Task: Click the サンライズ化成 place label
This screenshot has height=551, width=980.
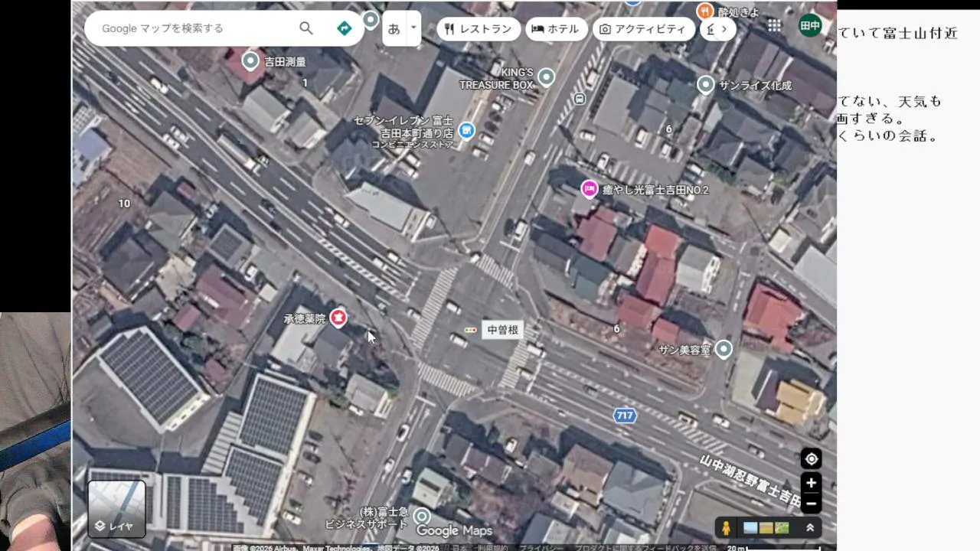Action: [x=756, y=85]
